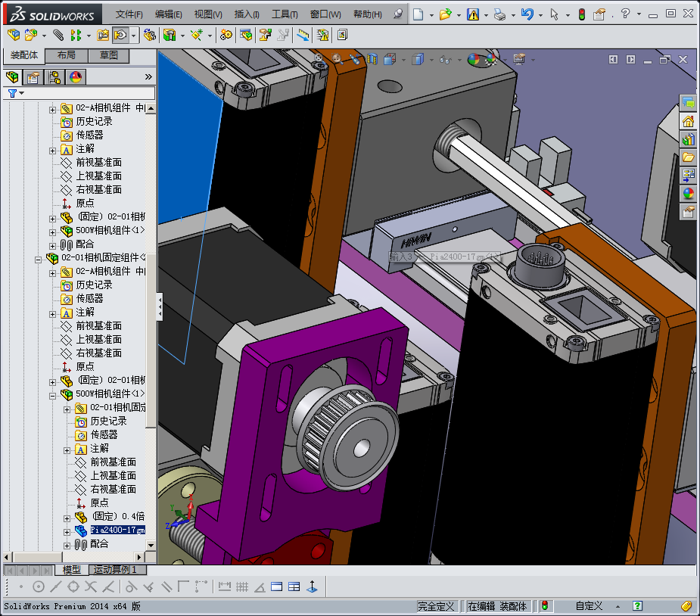Click the New document icon
The image size is (700, 616).
(418, 14)
